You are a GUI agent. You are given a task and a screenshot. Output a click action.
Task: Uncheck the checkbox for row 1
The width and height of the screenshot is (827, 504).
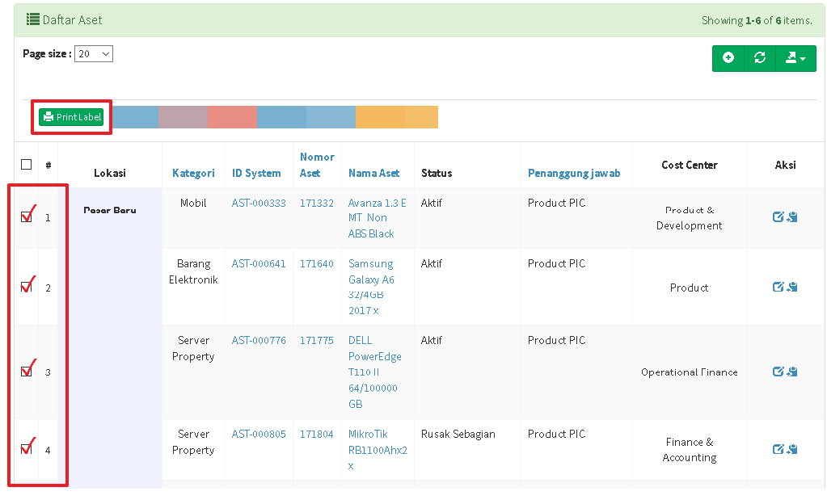(27, 216)
